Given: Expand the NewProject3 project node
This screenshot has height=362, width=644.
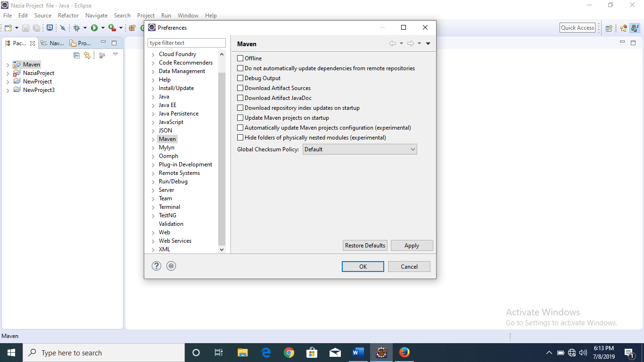Looking at the screenshot, I should [x=8, y=90].
